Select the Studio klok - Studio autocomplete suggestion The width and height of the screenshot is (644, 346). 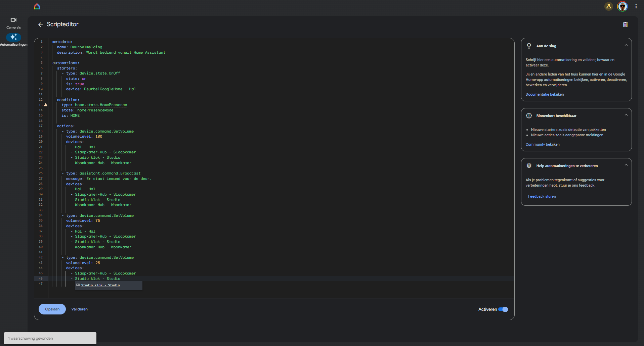(100, 285)
